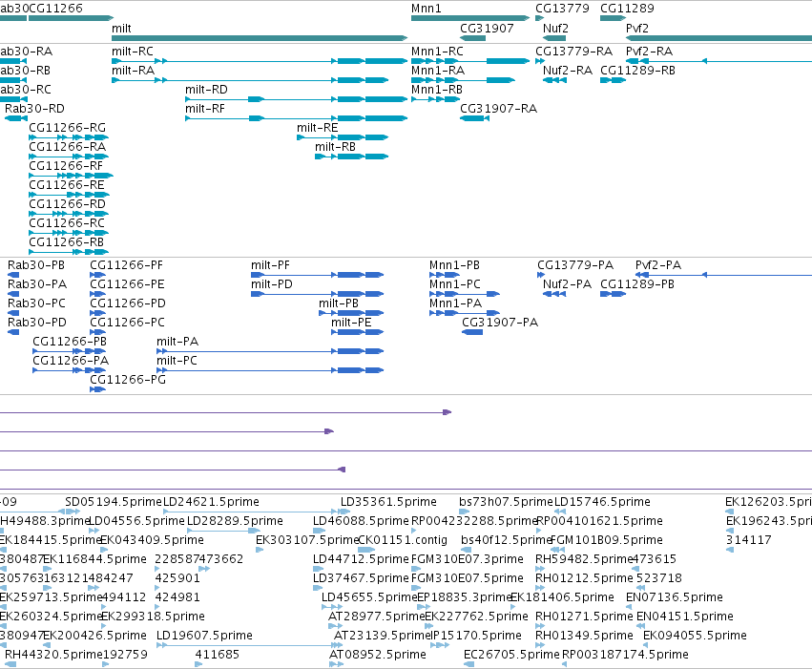Click the Pvf2-RA transcript label

tap(649, 52)
